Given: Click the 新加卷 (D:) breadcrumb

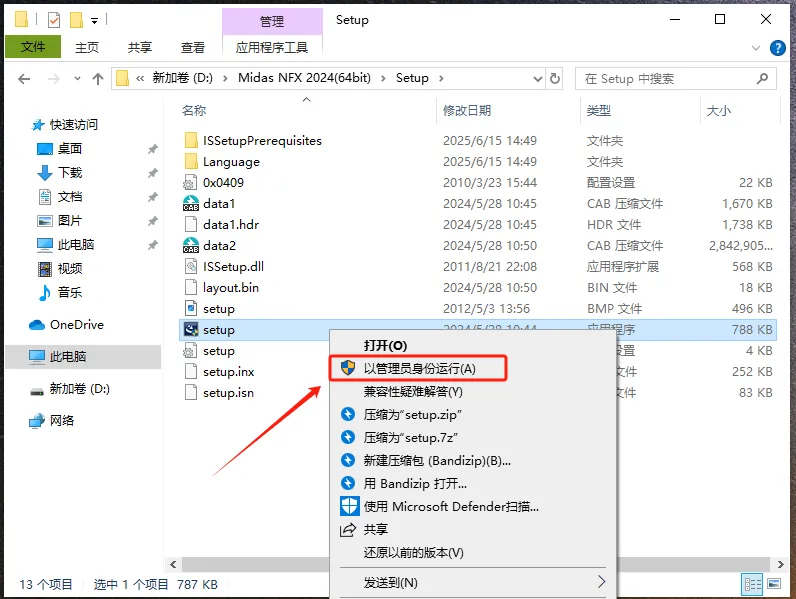Looking at the screenshot, I should [182, 78].
